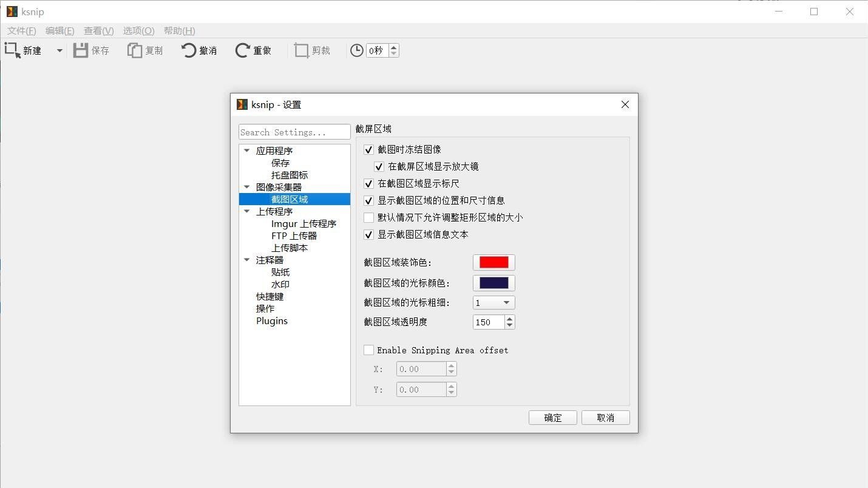Collapse the 上传程序 tree node
This screenshot has height=488, width=868.
point(247,211)
